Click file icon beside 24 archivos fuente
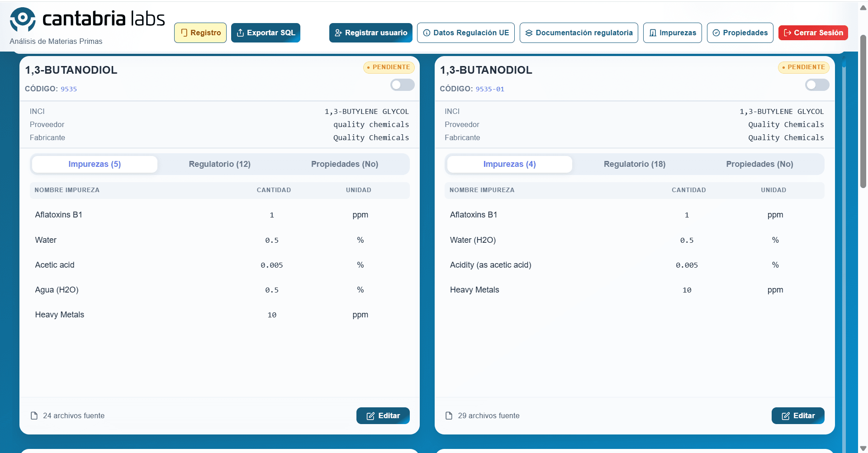 (34, 415)
